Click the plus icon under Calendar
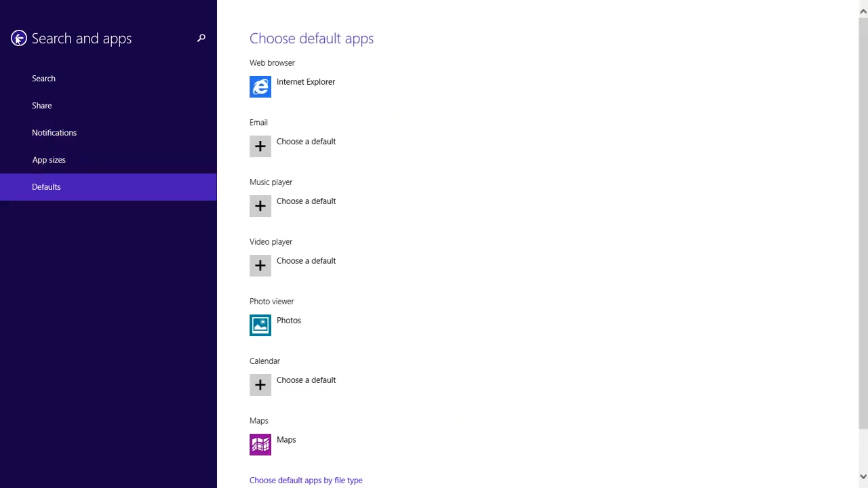 point(260,385)
